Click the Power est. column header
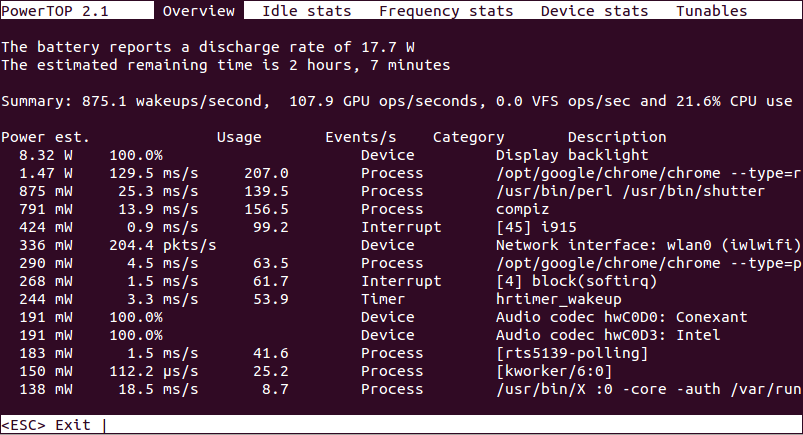803x435 pixels. 45,137
